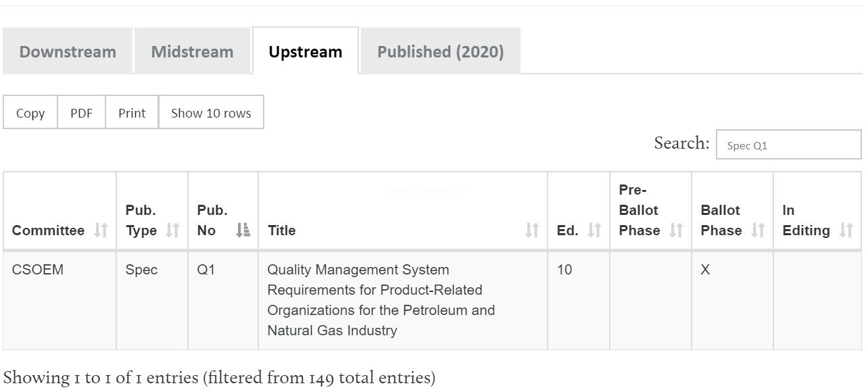The width and height of the screenshot is (868, 390).
Task: Focus the Search input field
Action: click(x=789, y=145)
